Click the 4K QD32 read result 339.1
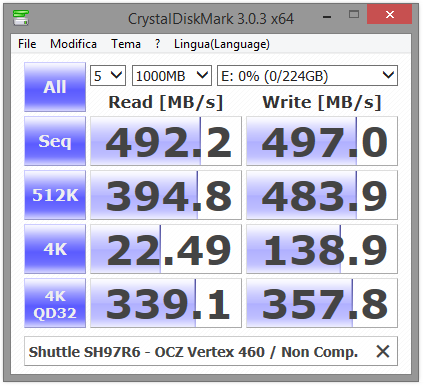Image resolution: width=425 pixels, height=389 pixels. pyautogui.click(x=166, y=303)
